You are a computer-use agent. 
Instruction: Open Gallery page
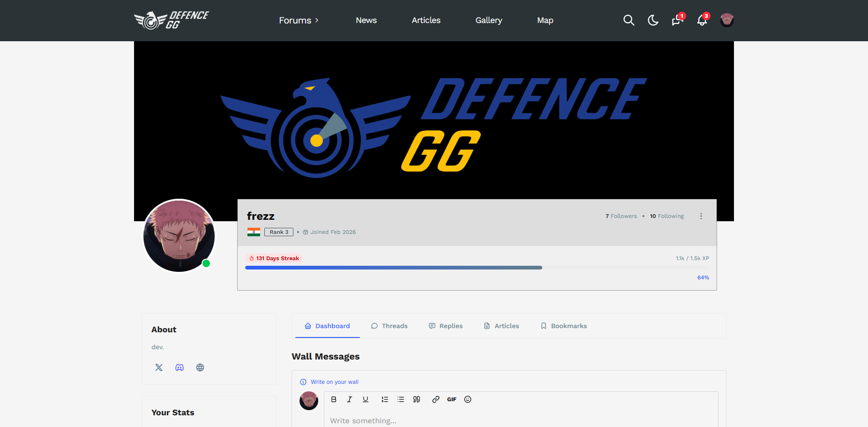click(489, 20)
